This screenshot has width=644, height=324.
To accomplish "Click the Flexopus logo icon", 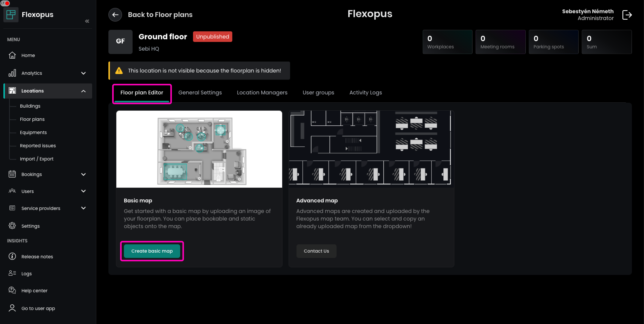I will coord(11,15).
